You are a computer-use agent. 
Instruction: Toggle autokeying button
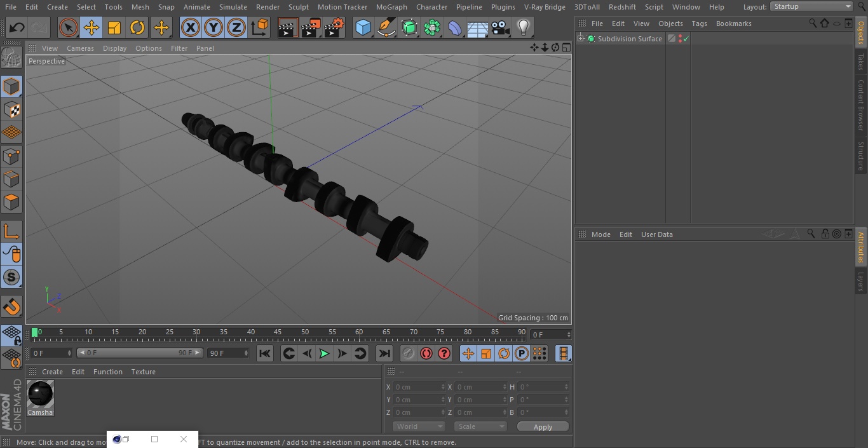pos(426,353)
